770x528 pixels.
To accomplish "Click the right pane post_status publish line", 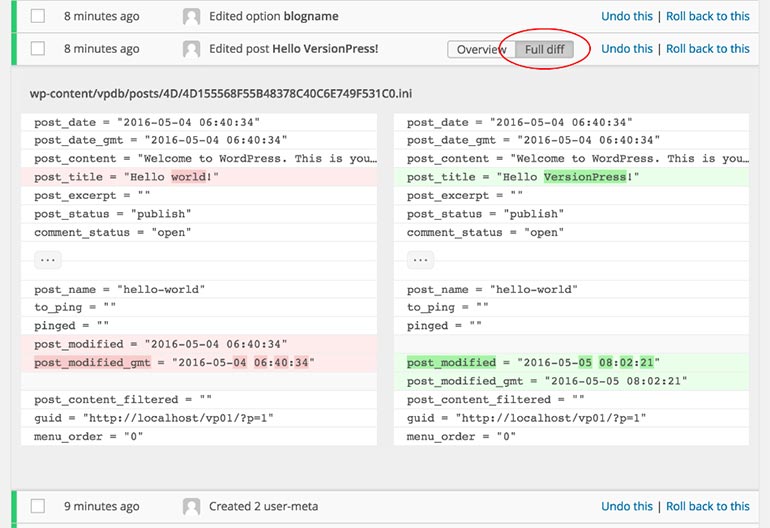I will [x=572, y=214].
